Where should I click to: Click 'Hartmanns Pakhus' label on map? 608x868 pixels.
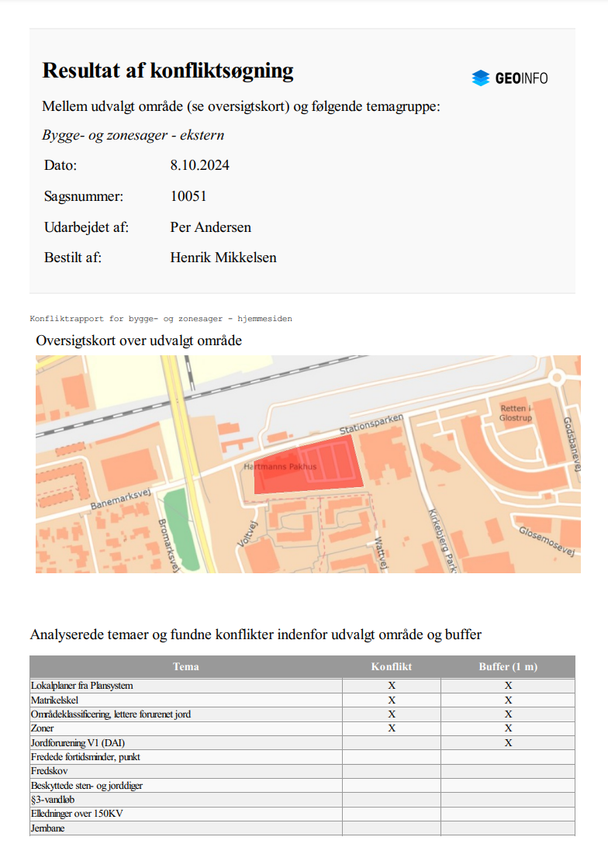coord(280,467)
